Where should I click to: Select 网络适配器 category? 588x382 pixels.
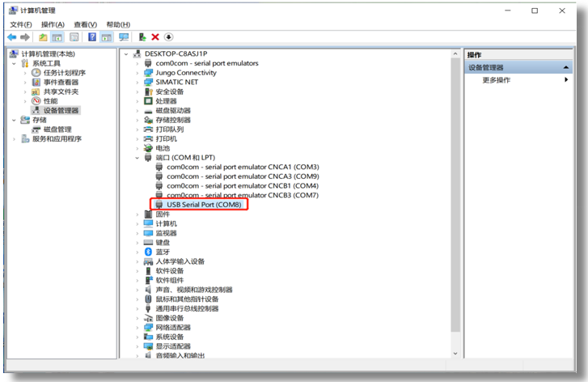click(x=173, y=328)
